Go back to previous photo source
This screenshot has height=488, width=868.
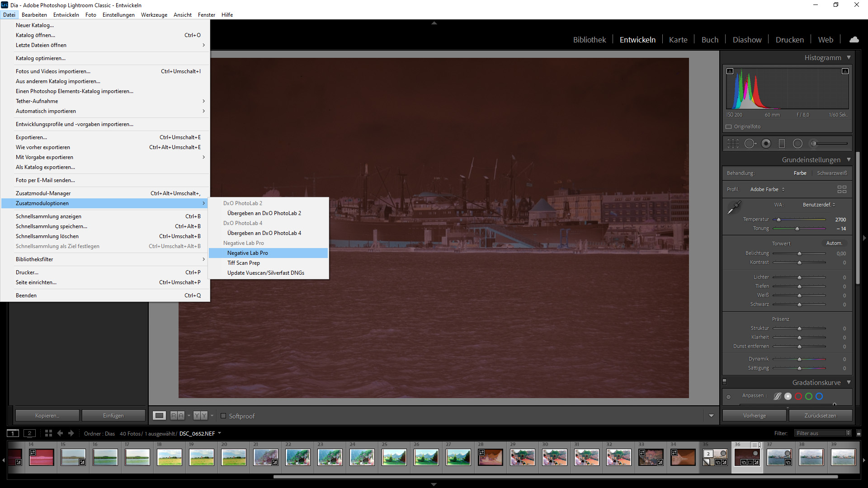60,433
